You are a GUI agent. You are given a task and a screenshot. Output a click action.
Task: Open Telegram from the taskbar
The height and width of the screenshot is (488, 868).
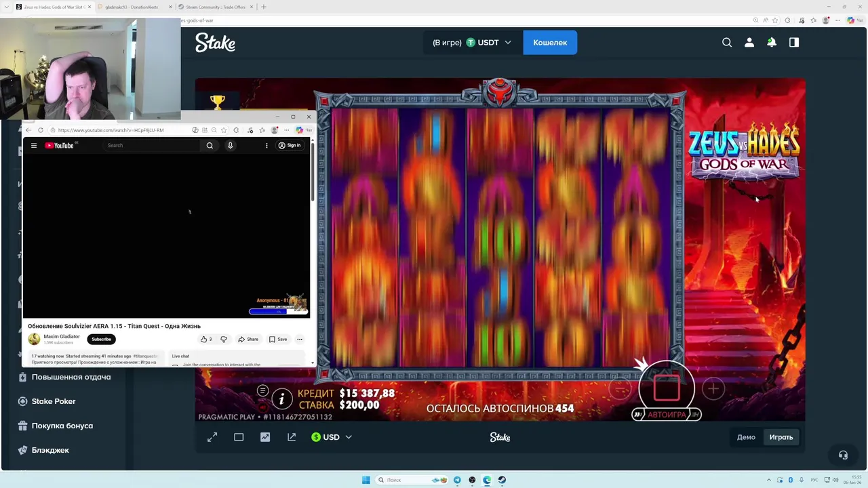457,480
